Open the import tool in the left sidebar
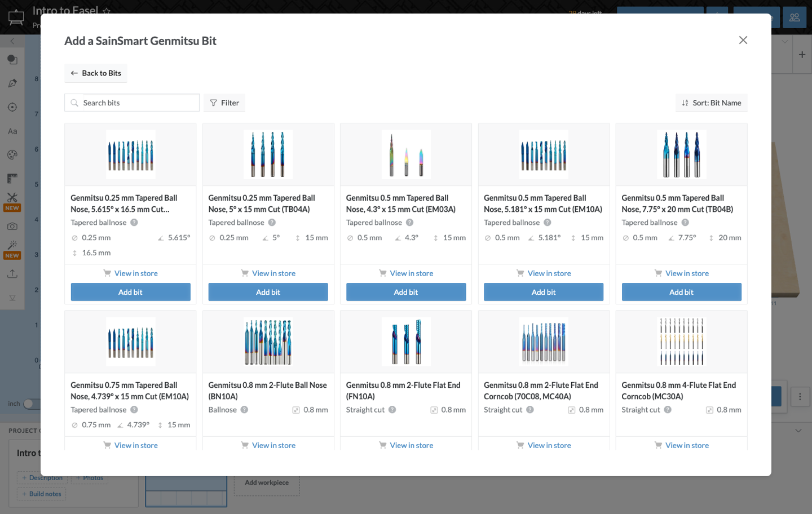Screen dimensions: 812x514 pos(12,274)
